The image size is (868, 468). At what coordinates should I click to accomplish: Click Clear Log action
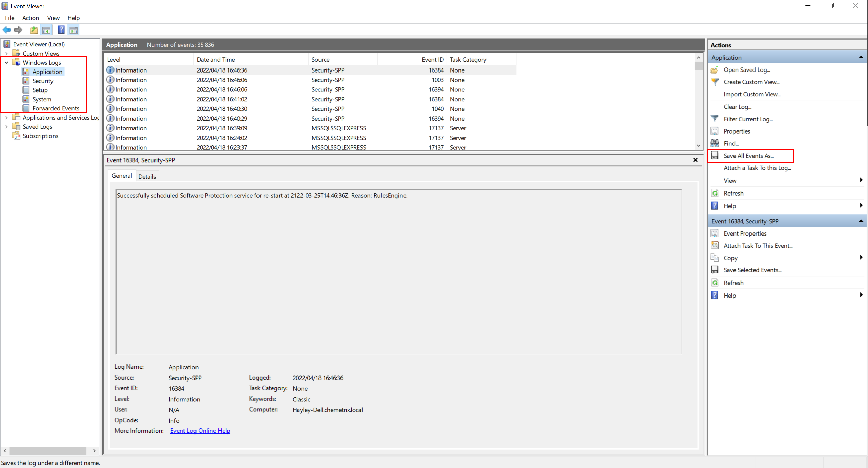tap(737, 107)
